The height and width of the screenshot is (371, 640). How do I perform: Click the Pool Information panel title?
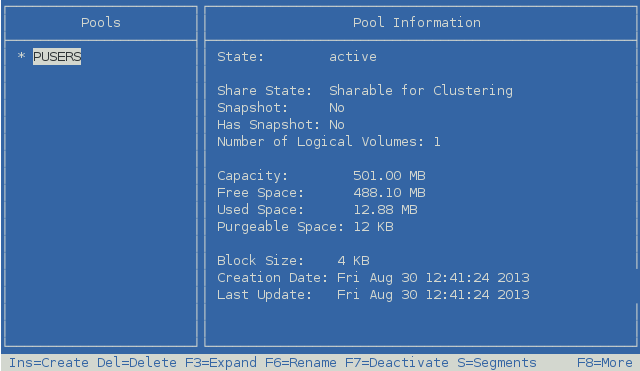click(417, 22)
